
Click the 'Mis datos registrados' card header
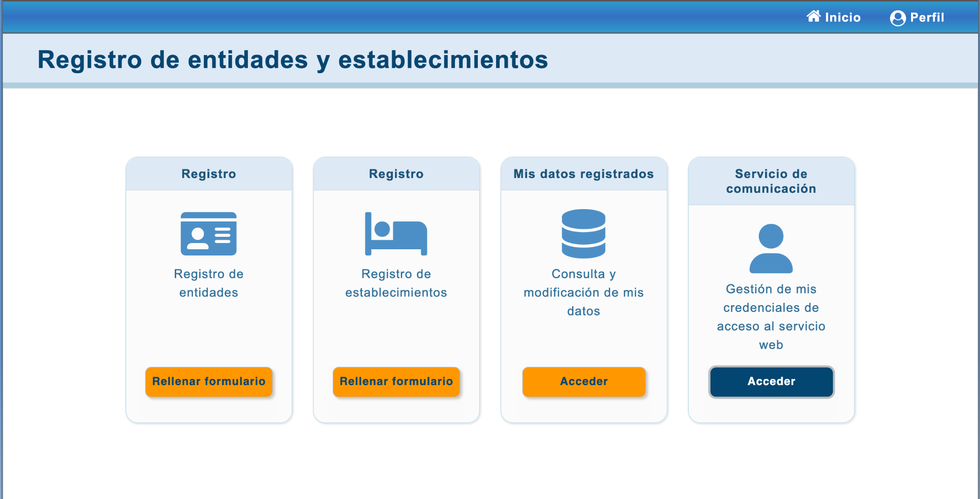click(584, 174)
